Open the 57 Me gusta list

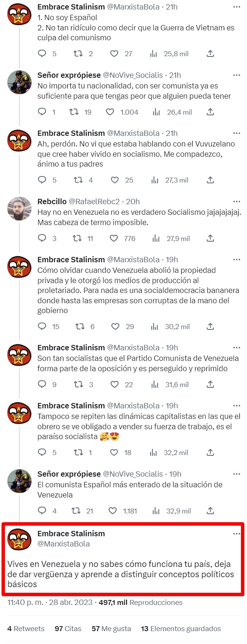click(111, 629)
